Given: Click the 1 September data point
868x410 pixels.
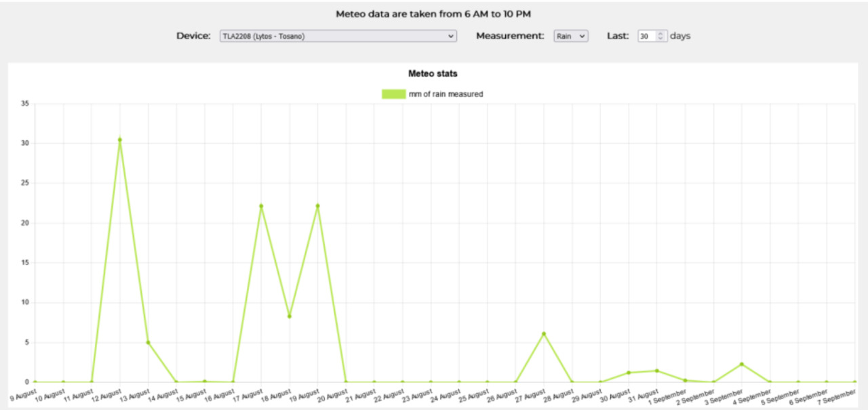Looking at the screenshot, I should point(685,380).
